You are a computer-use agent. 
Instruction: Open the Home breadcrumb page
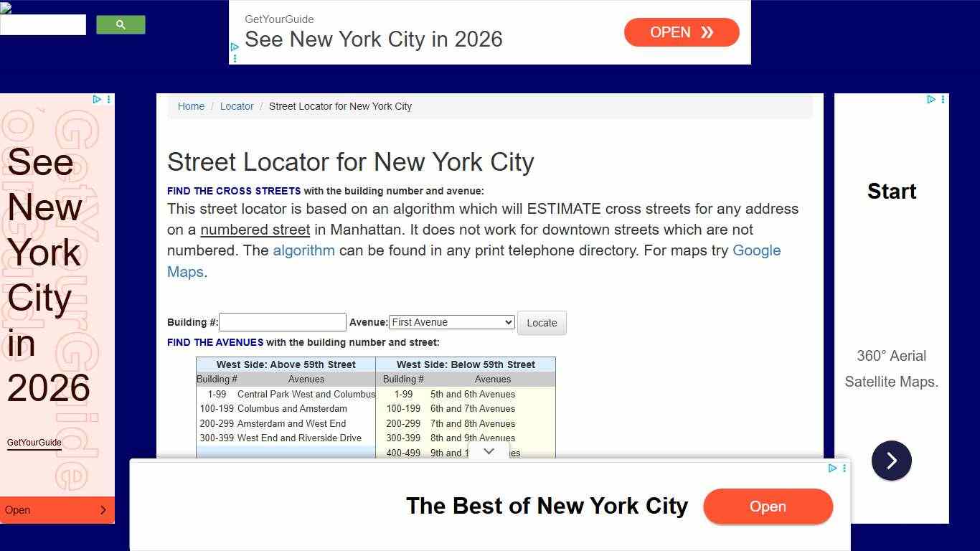click(x=191, y=106)
